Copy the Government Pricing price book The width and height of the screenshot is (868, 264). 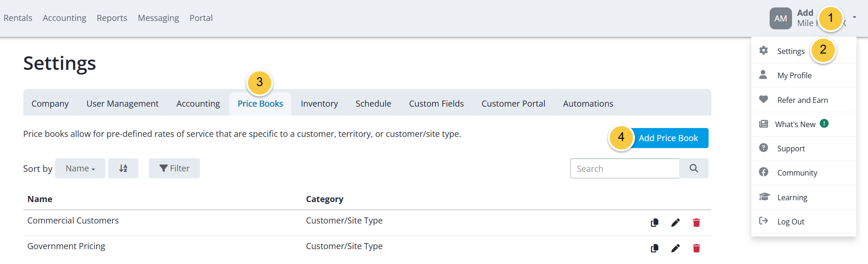click(654, 248)
